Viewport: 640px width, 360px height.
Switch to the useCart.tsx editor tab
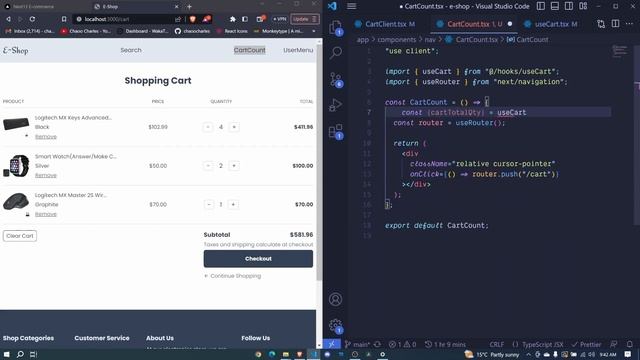tap(551, 24)
